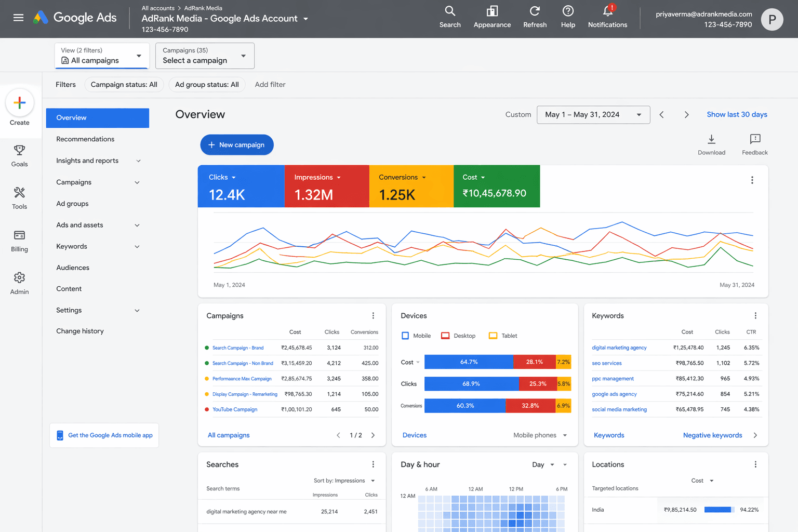This screenshot has width=798, height=532.
Task: Open the Appearance settings icon
Action: [492, 17]
